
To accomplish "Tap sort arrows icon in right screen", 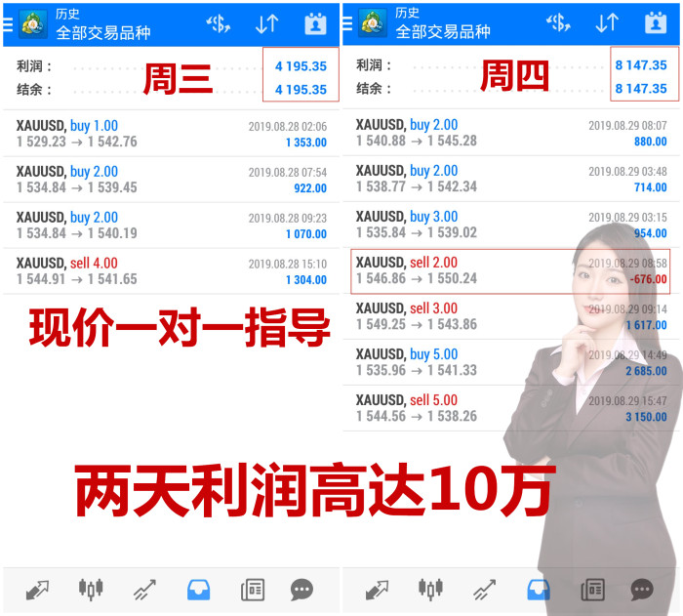I will pyautogui.click(x=607, y=23).
